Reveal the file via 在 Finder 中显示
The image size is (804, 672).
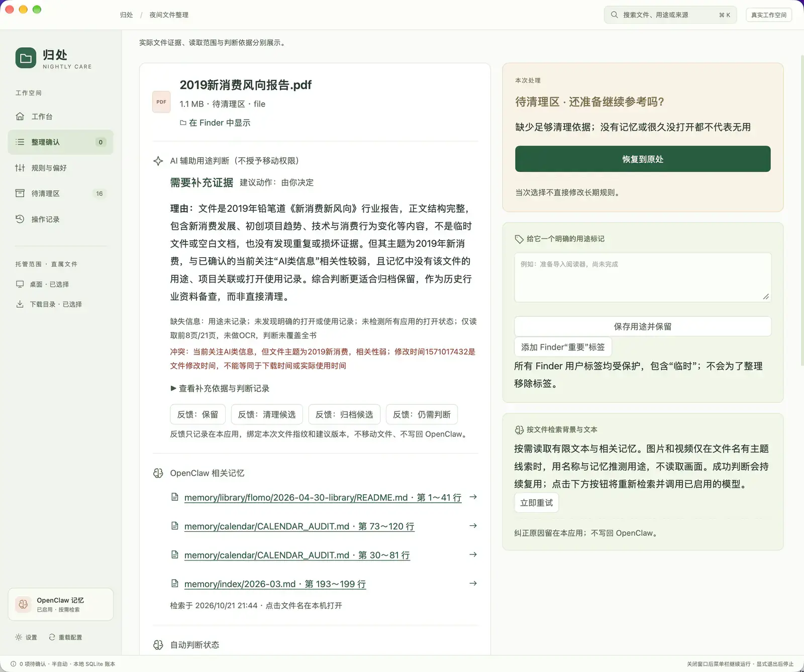[x=215, y=123]
